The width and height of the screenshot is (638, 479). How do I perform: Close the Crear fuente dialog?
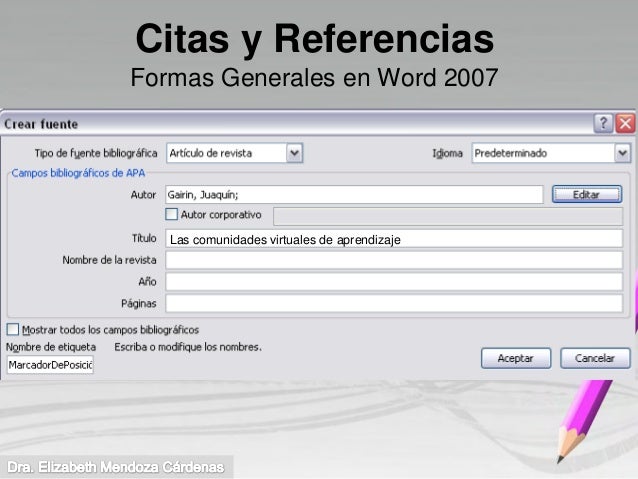(625, 123)
